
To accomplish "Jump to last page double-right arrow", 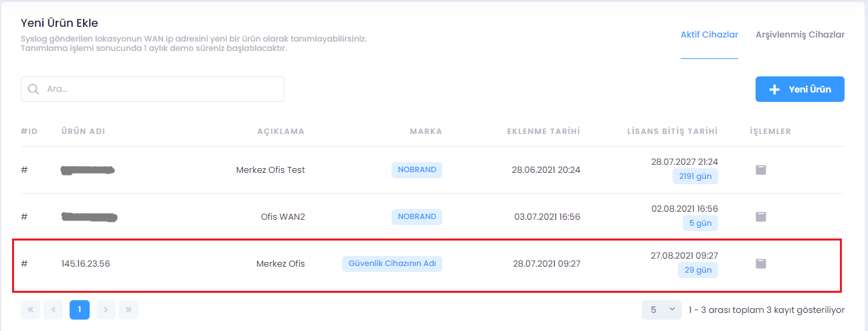I will click(x=128, y=310).
